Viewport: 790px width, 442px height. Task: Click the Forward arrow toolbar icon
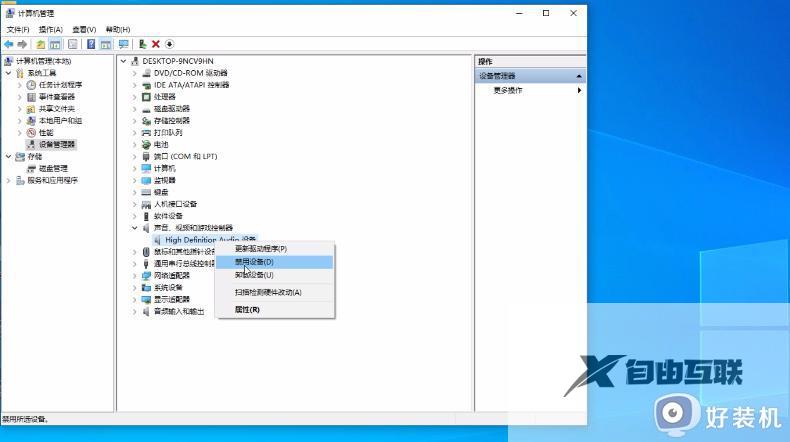pos(22,44)
